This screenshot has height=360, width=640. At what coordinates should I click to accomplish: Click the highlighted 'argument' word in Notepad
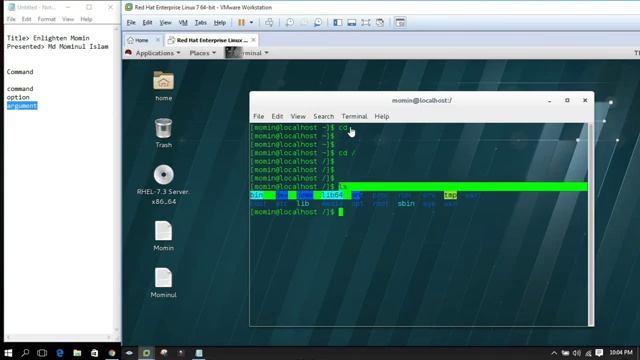click(x=22, y=106)
